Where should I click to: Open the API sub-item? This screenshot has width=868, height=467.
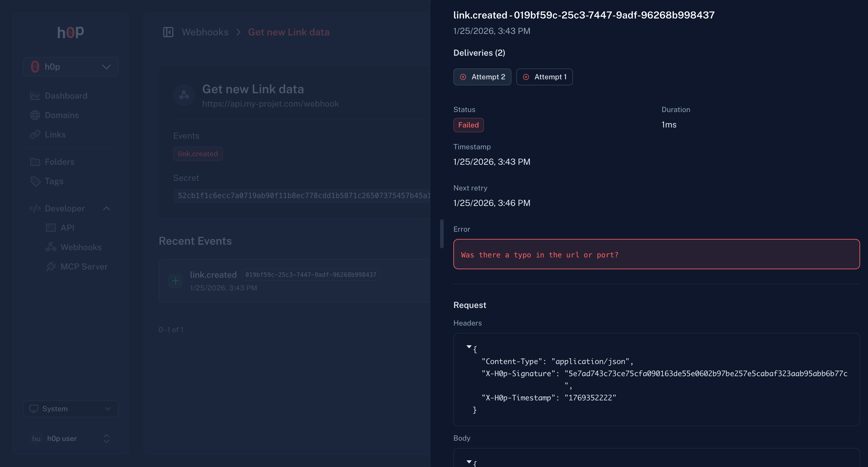67,228
